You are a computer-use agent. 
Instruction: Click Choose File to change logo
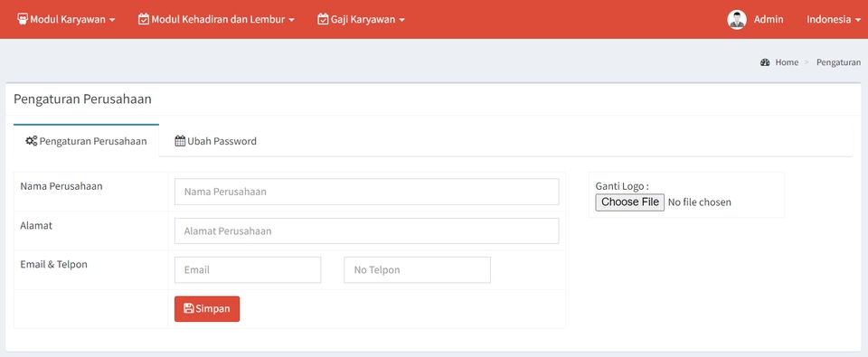click(x=630, y=202)
